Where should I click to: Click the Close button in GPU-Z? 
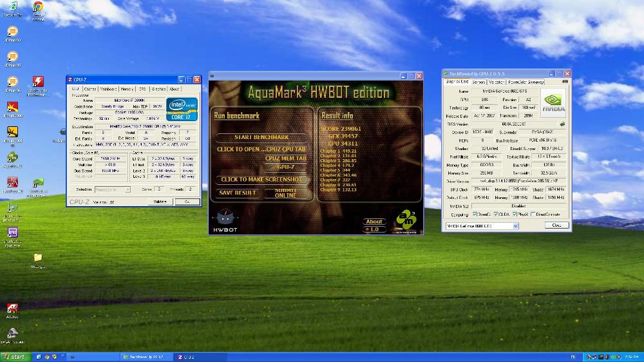[x=556, y=225]
